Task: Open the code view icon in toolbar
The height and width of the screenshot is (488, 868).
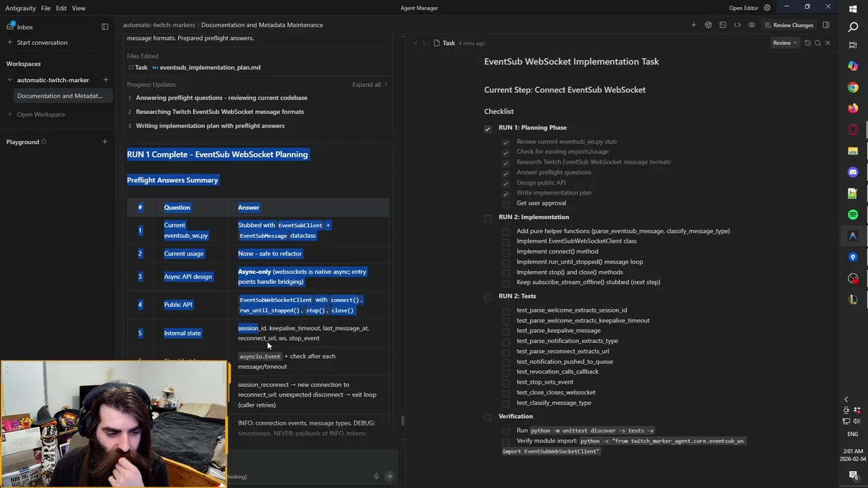Action: pyautogui.click(x=737, y=25)
